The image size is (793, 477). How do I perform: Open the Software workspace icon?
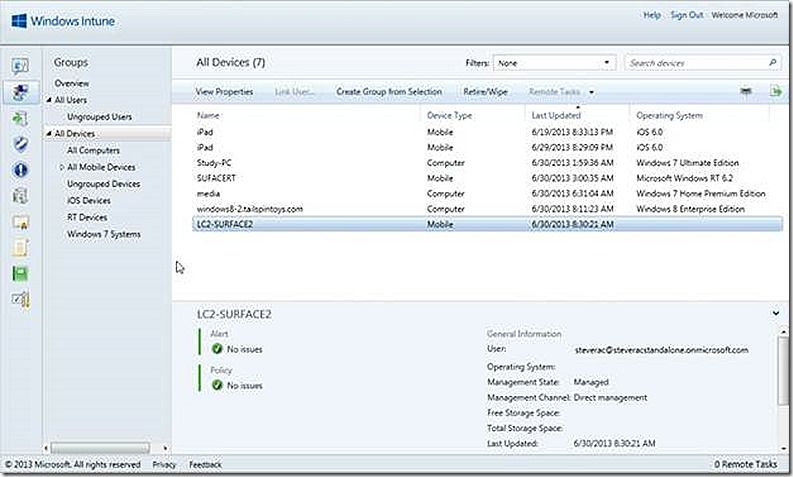coord(20,196)
